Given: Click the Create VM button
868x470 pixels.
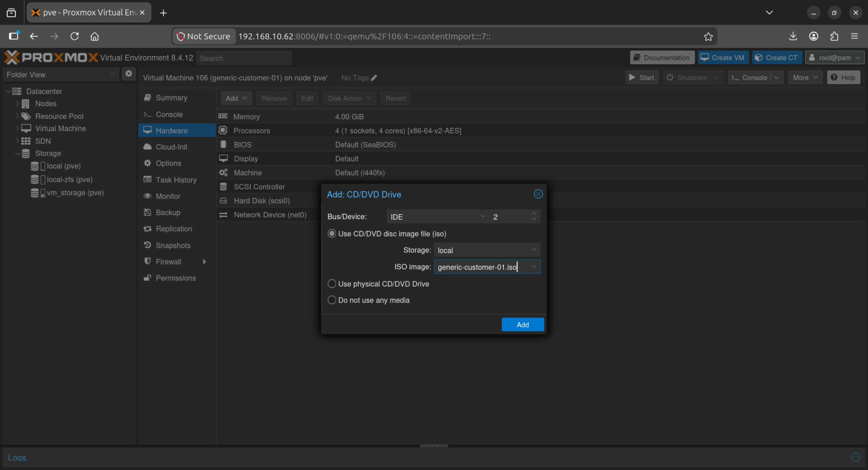Looking at the screenshot, I should (723, 58).
